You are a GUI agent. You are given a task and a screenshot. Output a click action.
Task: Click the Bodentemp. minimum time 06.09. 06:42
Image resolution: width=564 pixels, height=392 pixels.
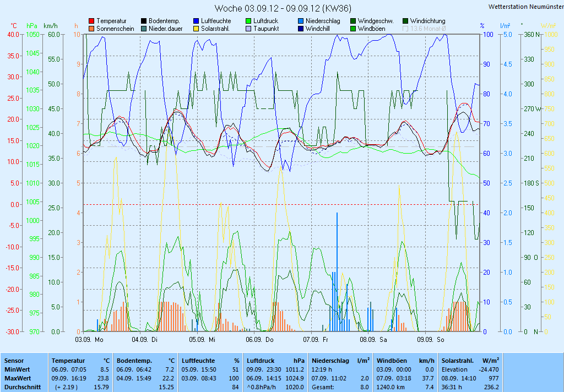[x=134, y=369]
